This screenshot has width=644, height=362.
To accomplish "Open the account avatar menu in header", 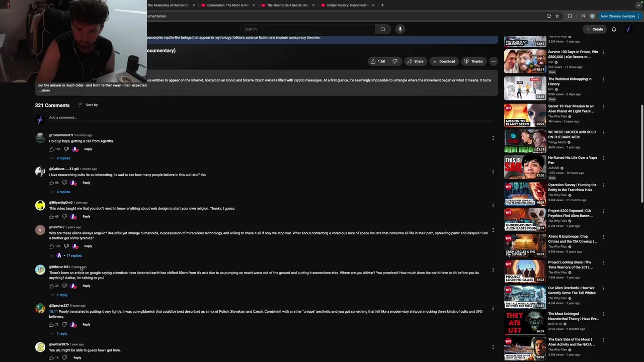I will (628, 29).
